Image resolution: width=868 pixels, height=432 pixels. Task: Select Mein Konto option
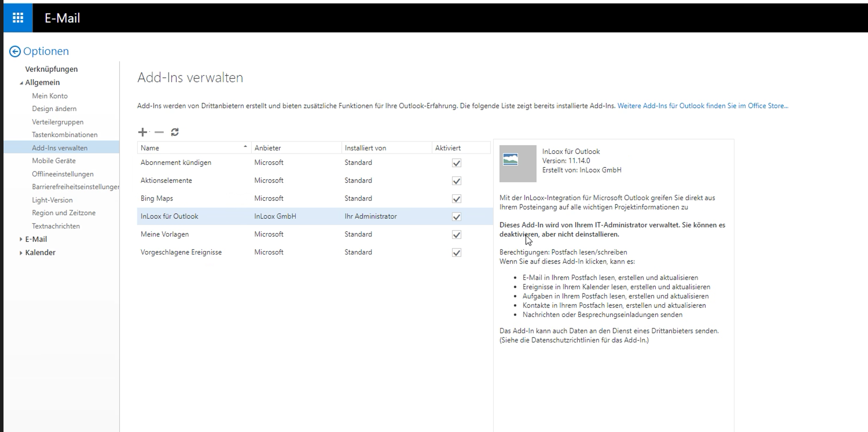50,96
